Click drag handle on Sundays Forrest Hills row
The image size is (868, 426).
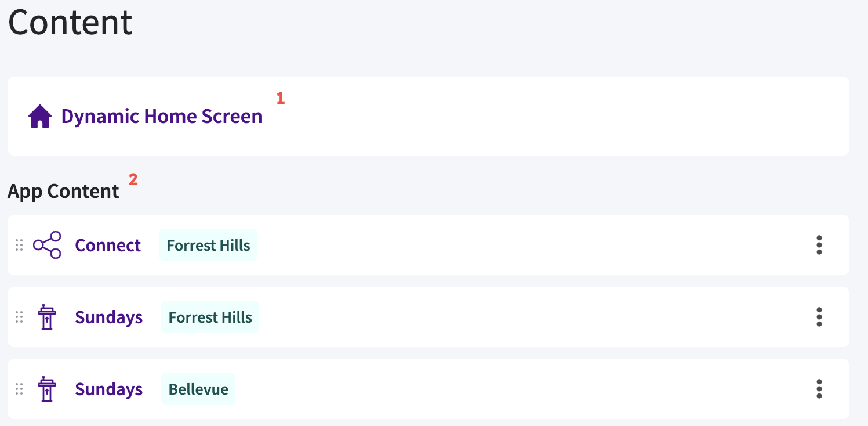[x=19, y=317]
